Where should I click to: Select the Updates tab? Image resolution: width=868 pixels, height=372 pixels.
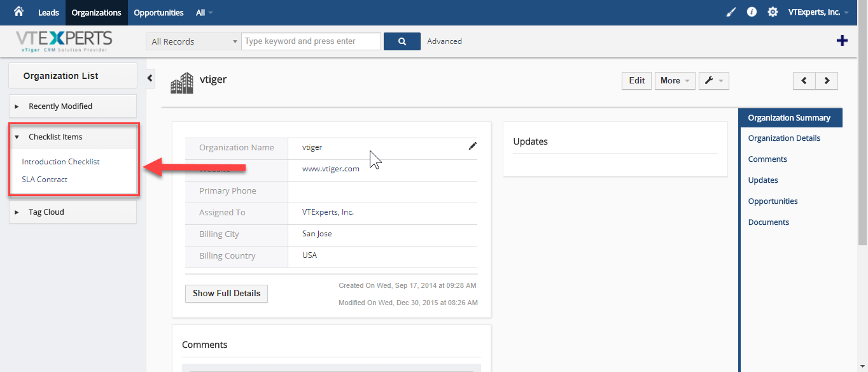click(x=763, y=180)
